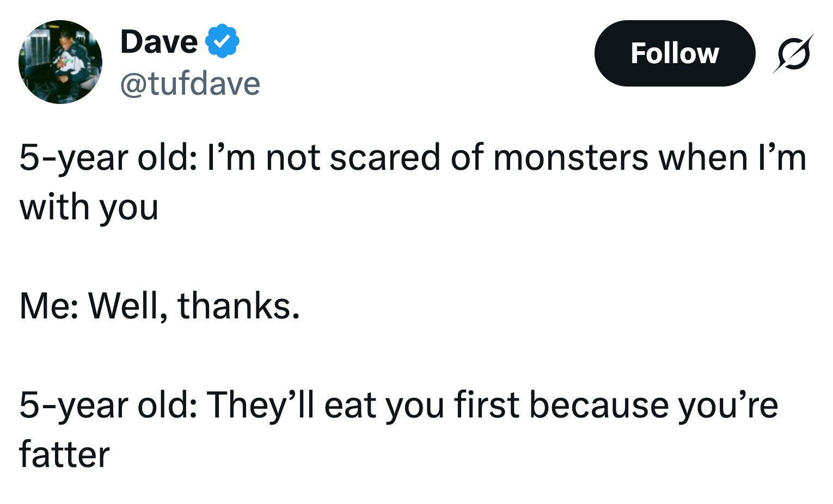Viewport: 833px width, 504px height.
Task: Click the "with you" line of text
Action: [89, 207]
